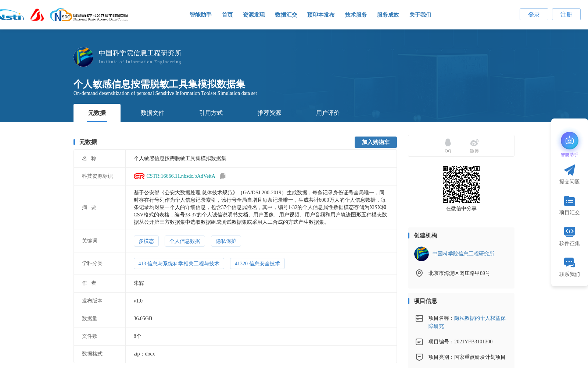
Task: Open 技术服务 navigation item
Action: [356, 15]
